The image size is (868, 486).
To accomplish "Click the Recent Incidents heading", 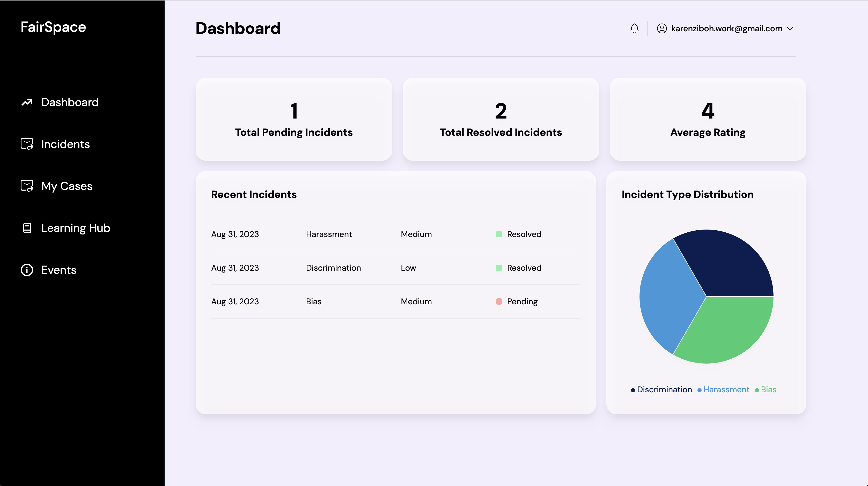I will (254, 194).
